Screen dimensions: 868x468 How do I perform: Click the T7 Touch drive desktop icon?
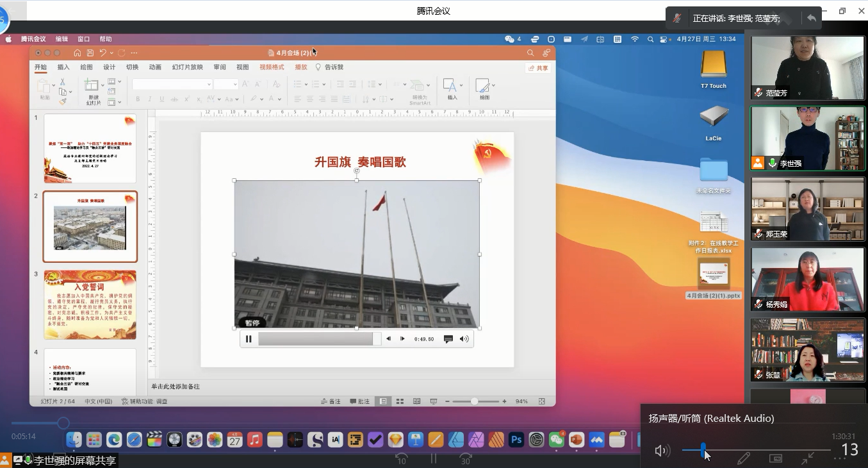pos(714,65)
